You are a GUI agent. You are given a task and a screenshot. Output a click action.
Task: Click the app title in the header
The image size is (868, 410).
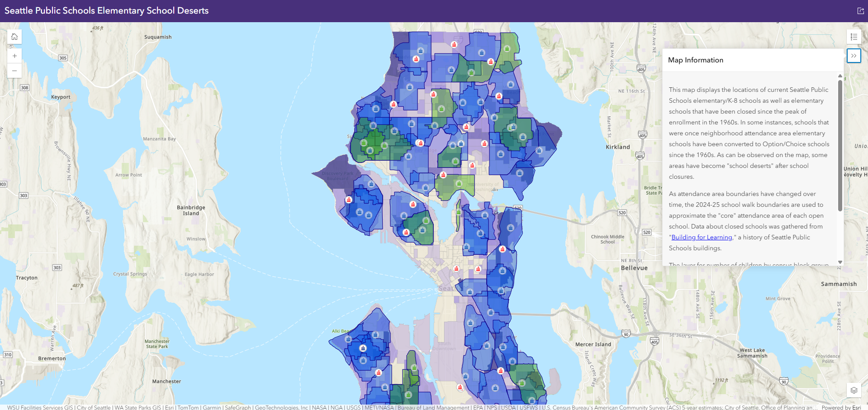(x=106, y=11)
